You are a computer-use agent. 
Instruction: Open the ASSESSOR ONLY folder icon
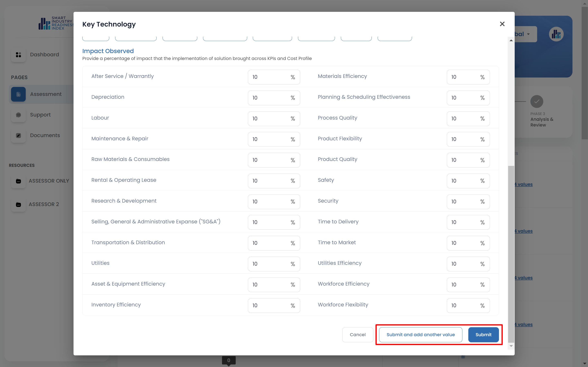click(18, 181)
